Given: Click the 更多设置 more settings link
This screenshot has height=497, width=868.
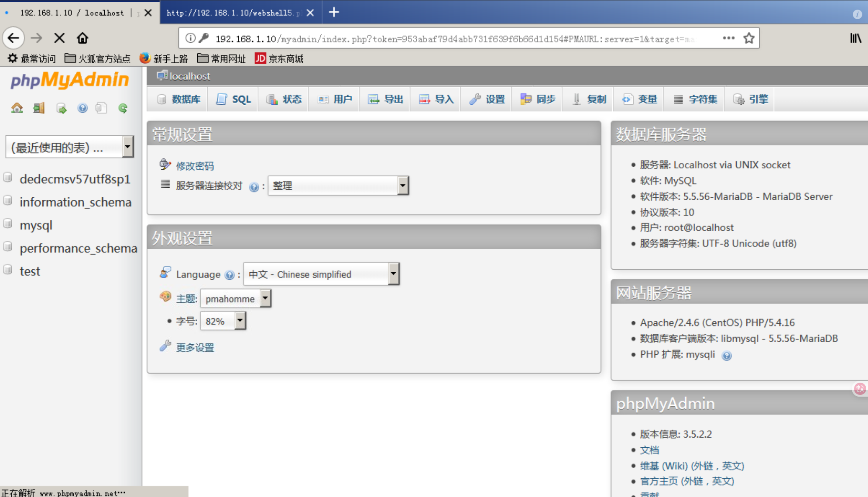Looking at the screenshot, I should [195, 347].
